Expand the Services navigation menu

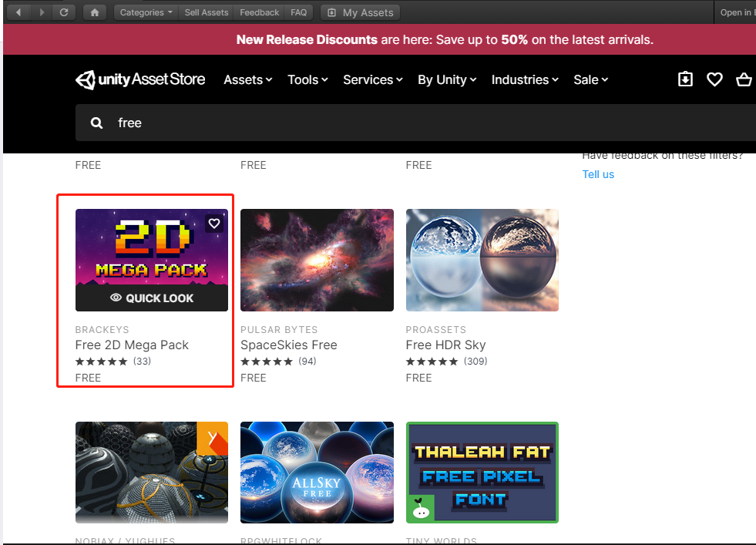[x=373, y=79]
